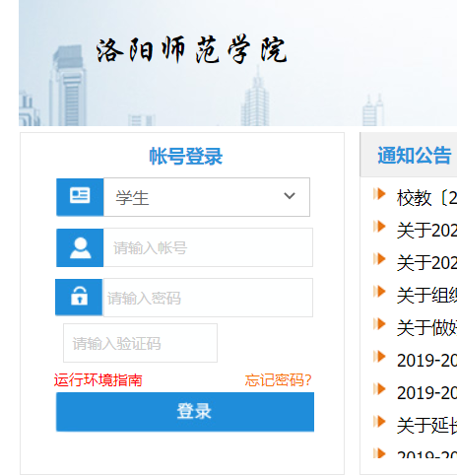Open the notice starting with 关于组

[x=426, y=296]
